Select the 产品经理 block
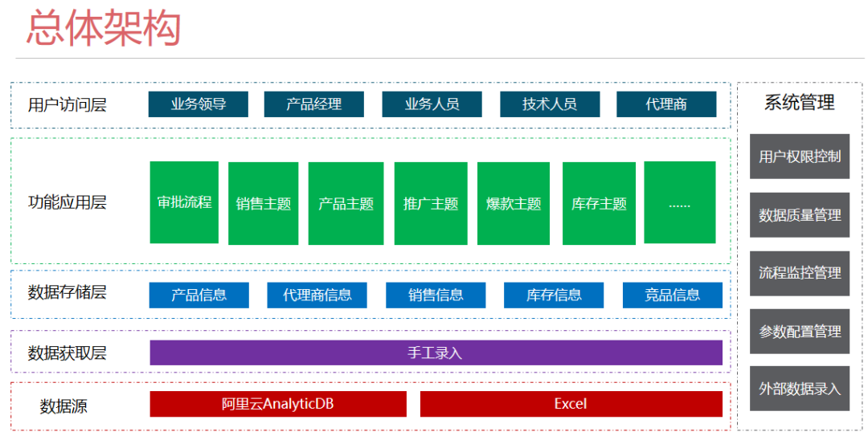Image resolution: width=868 pixels, height=436 pixels. pos(313,104)
